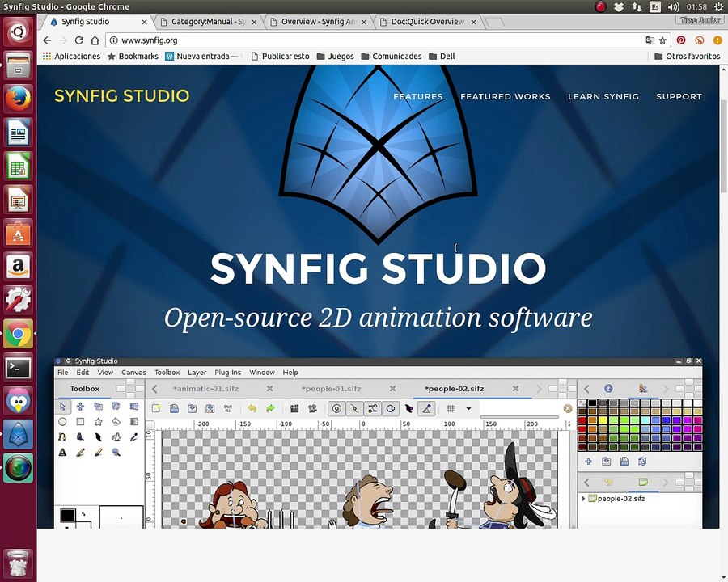Click the Pinterest extension icon

pos(681,40)
